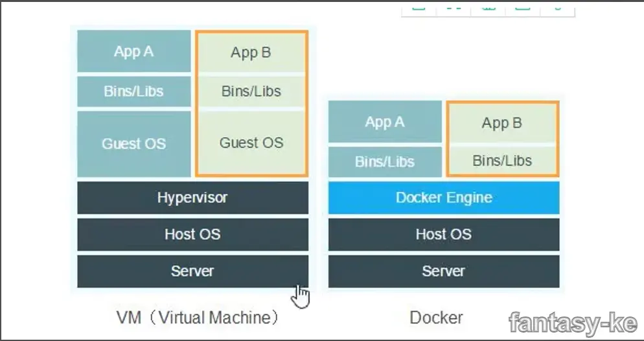Click the Server layer in the VM diagram

[x=192, y=271]
